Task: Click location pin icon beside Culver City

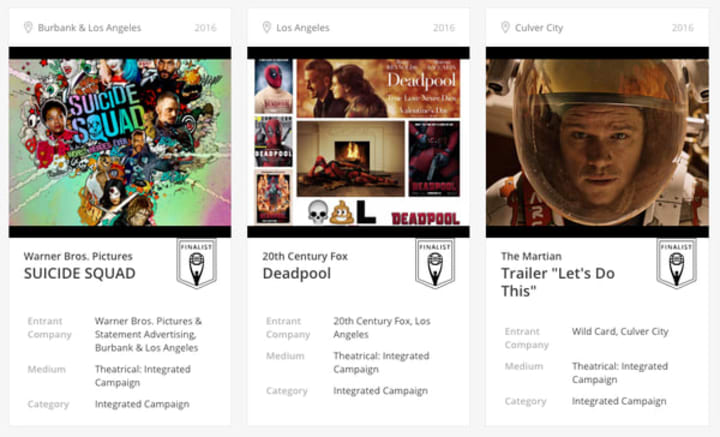Action: coord(505,28)
